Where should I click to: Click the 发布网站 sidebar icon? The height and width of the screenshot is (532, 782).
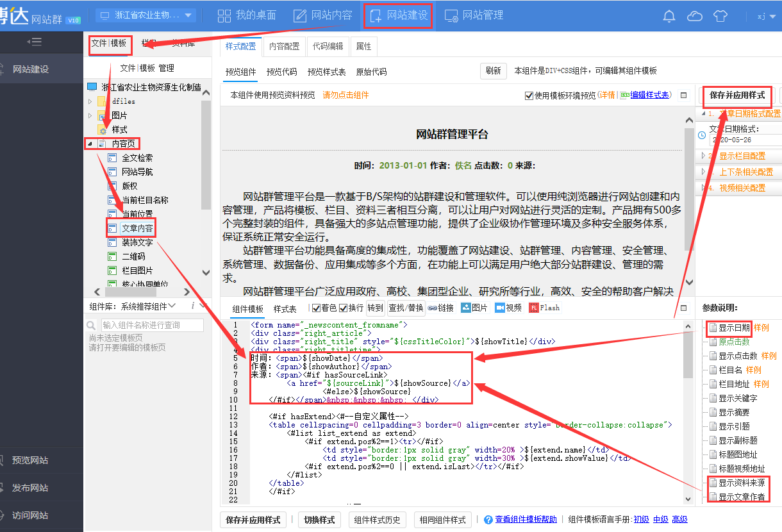2,488
